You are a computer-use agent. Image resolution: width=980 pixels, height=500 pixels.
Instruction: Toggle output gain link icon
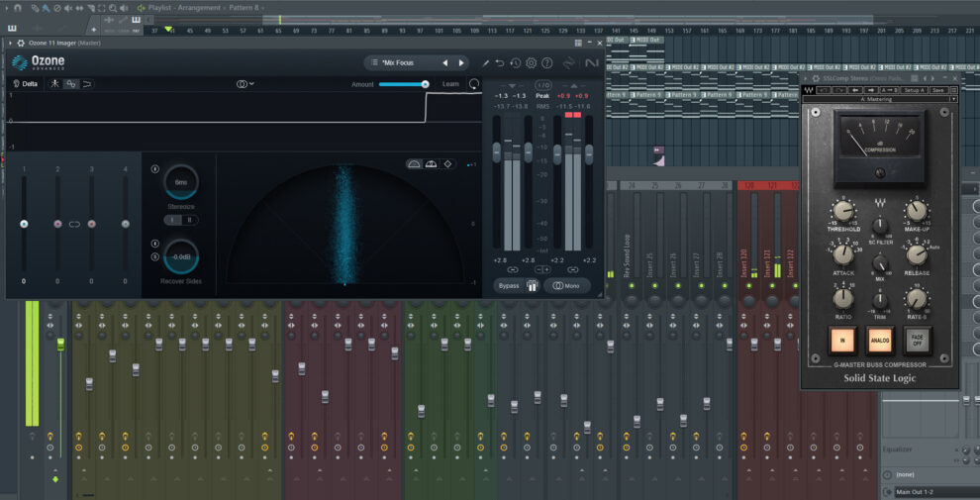(x=573, y=269)
